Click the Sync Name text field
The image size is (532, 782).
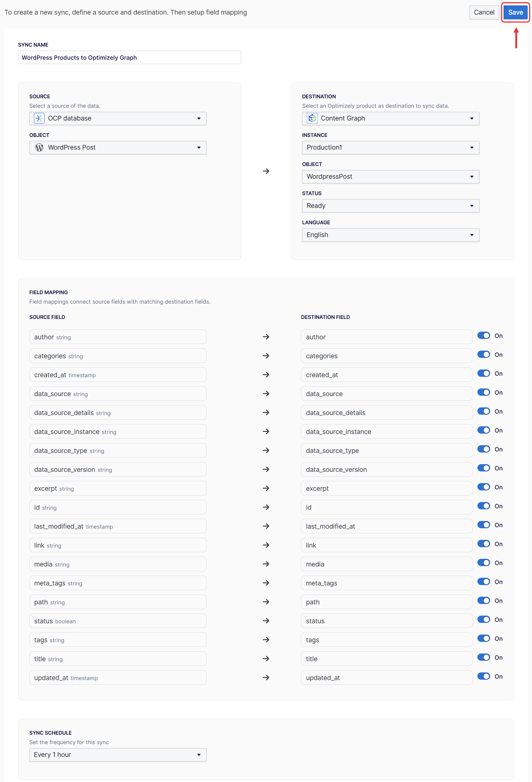tap(130, 58)
